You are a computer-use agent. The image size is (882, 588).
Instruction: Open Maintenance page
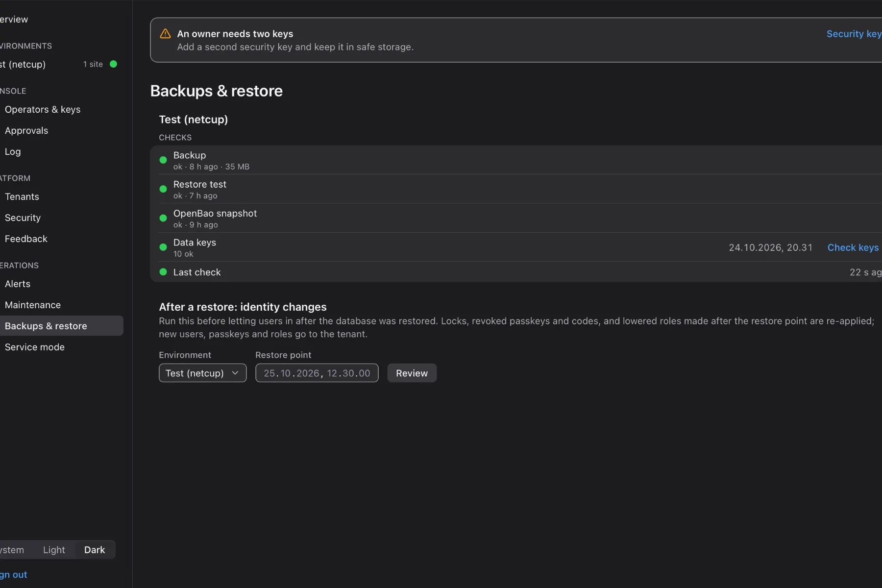pos(33,305)
